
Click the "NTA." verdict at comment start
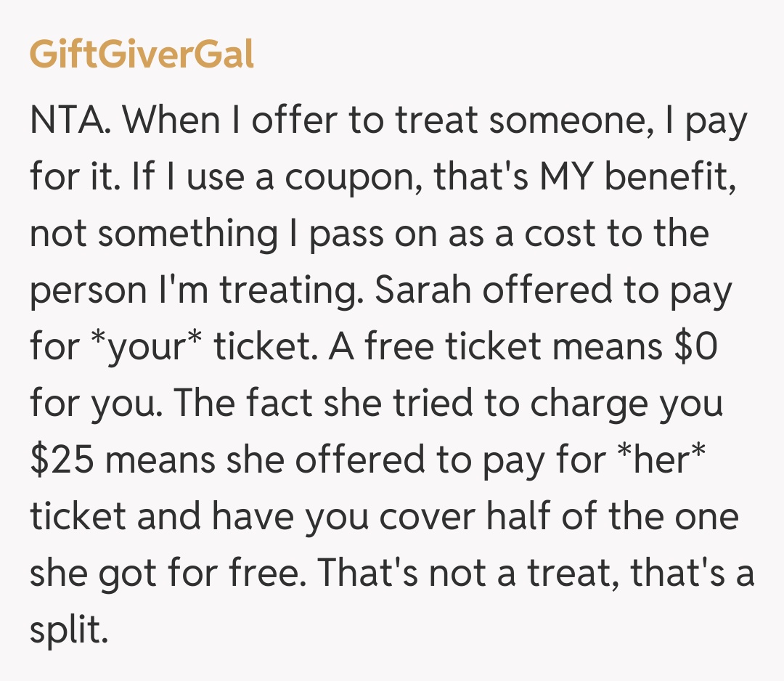pos(71,120)
